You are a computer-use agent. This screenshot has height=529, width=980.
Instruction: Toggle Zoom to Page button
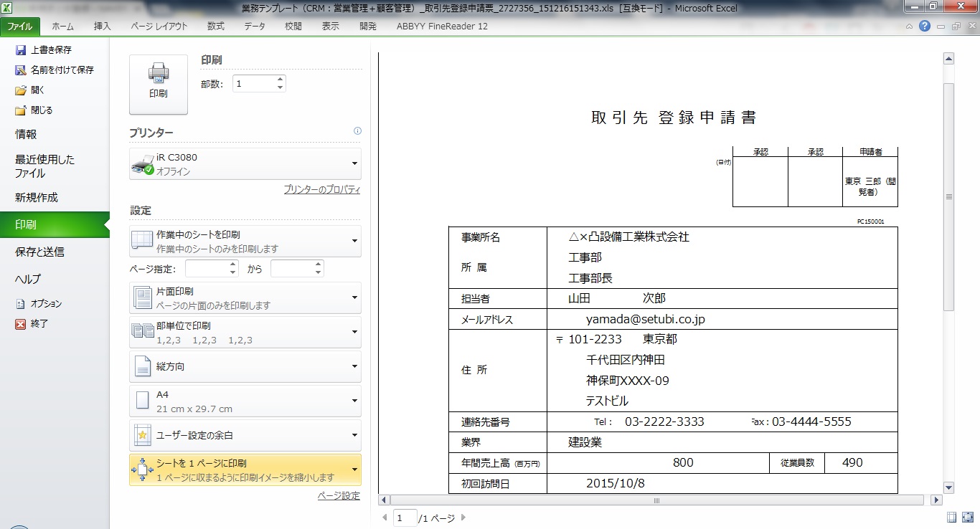coord(967,517)
